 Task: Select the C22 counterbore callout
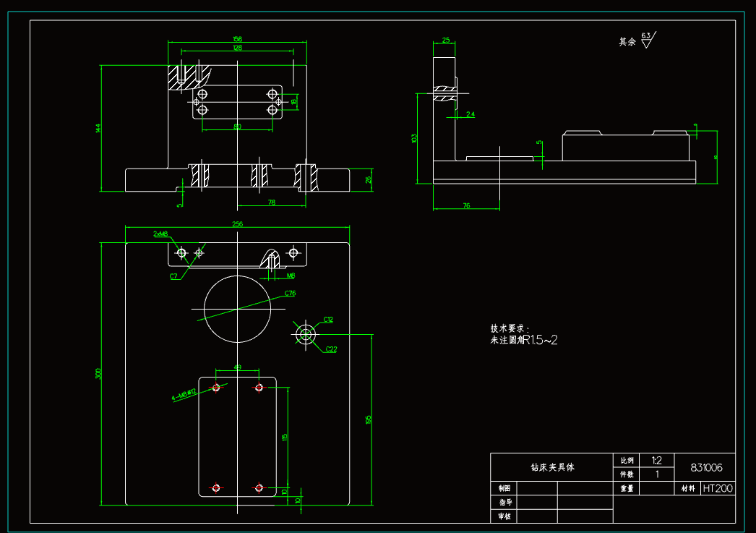pyautogui.click(x=331, y=349)
